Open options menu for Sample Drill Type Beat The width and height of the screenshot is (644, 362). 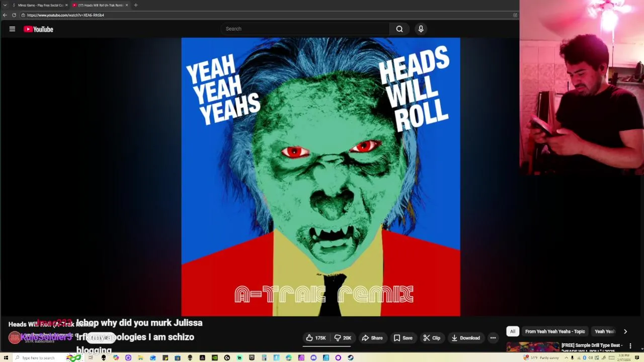[x=630, y=346]
